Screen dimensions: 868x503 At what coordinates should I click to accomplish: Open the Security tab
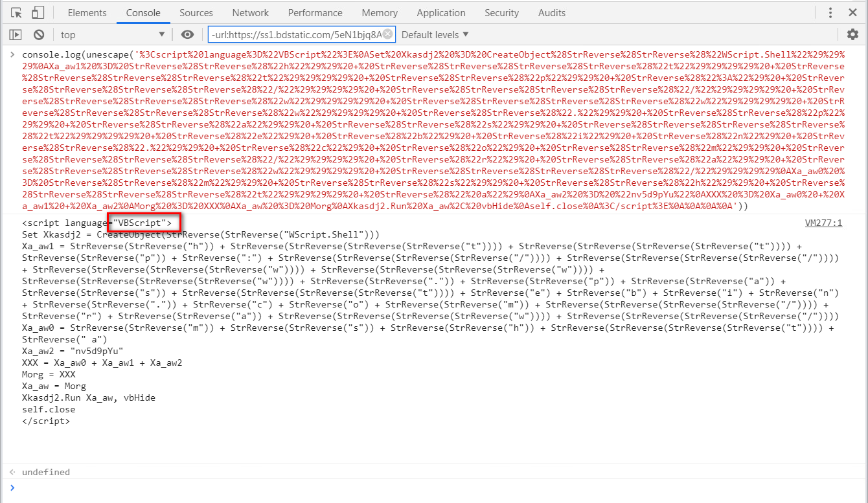pyautogui.click(x=501, y=13)
